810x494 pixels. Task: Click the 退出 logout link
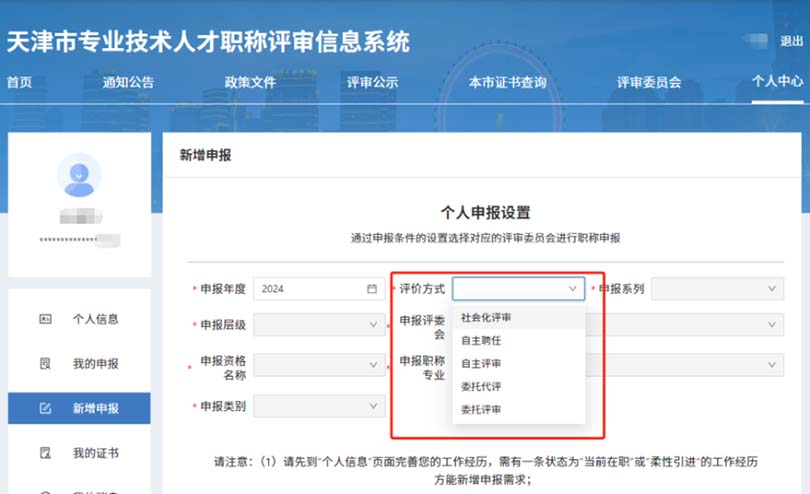click(x=791, y=41)
